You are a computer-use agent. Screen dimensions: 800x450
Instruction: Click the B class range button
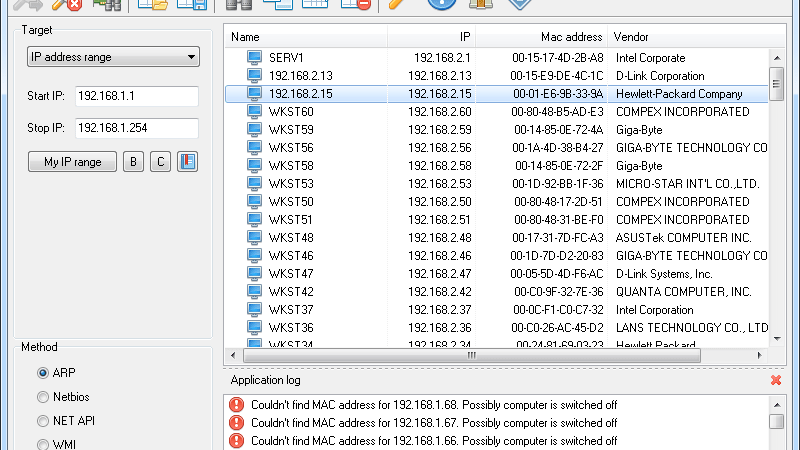(133, 162)
